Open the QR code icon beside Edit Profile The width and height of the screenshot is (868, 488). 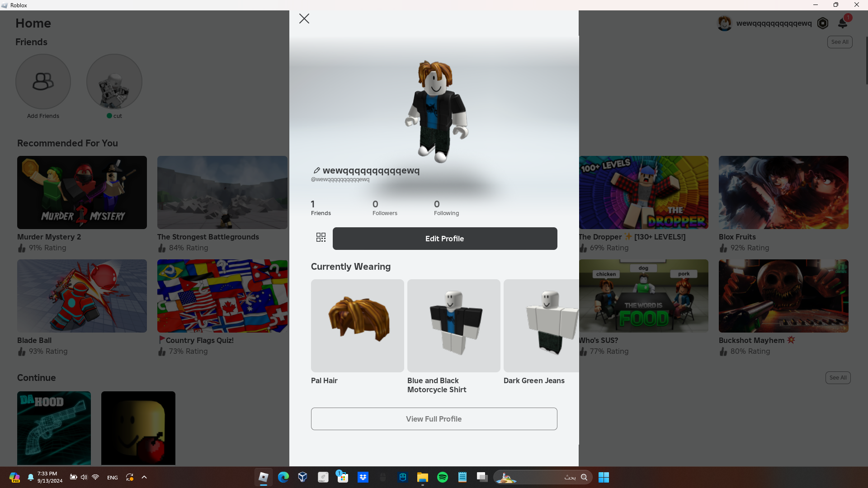[x=321, y=237]
